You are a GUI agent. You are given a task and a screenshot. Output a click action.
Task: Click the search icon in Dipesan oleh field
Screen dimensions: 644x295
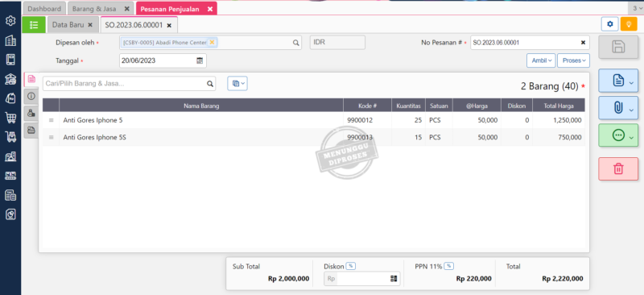pos(295,43)
